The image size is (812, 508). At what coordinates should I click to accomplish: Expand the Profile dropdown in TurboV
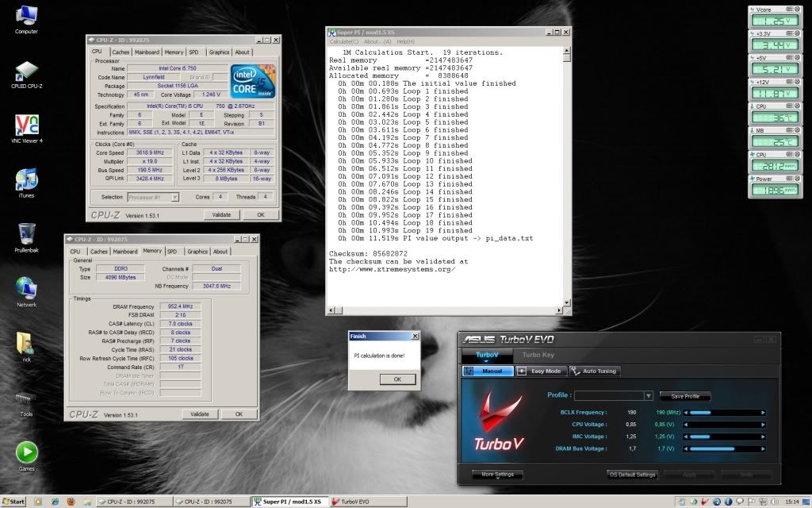point(648,395)
